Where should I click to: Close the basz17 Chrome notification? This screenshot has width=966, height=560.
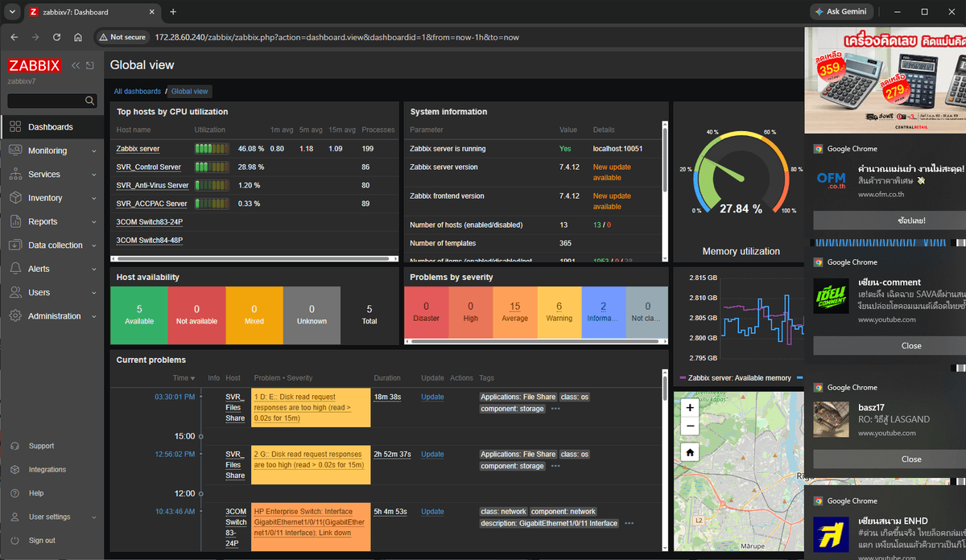tap(911, 459)
